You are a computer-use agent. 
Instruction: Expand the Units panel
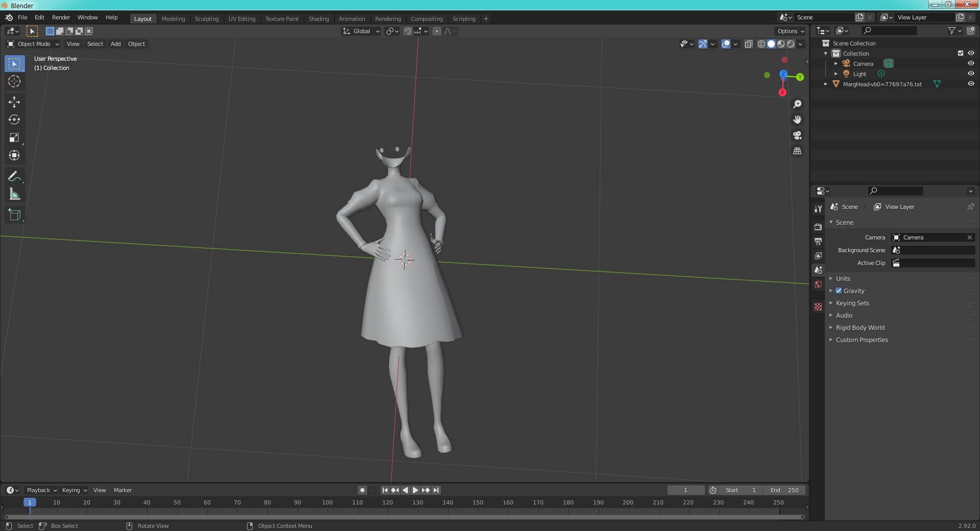point(843,278)
